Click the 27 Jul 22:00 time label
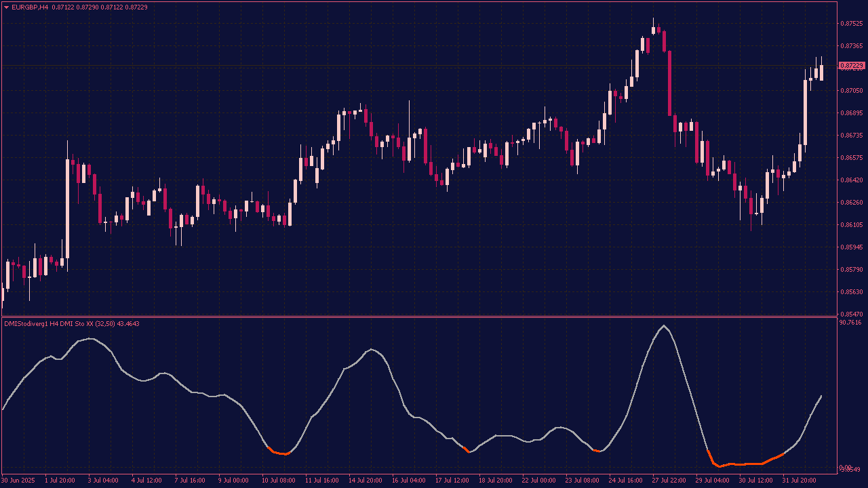This screenshot has height=488, width=868. [x=669, y=481]
